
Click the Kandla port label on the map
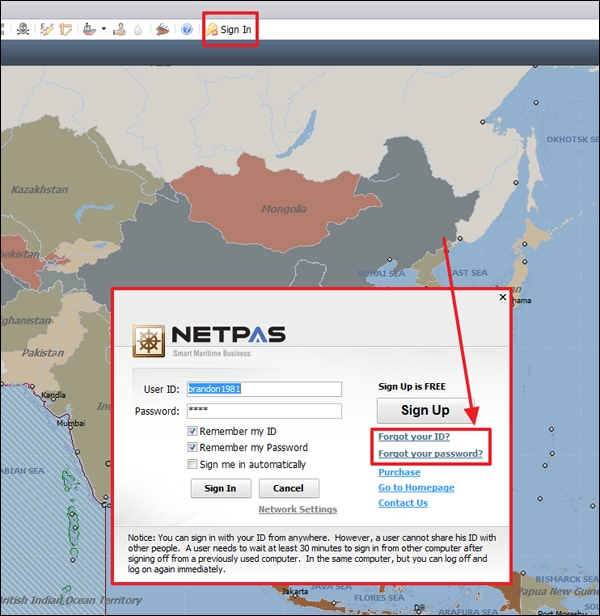pyautogui.click(x=53, y=395)
